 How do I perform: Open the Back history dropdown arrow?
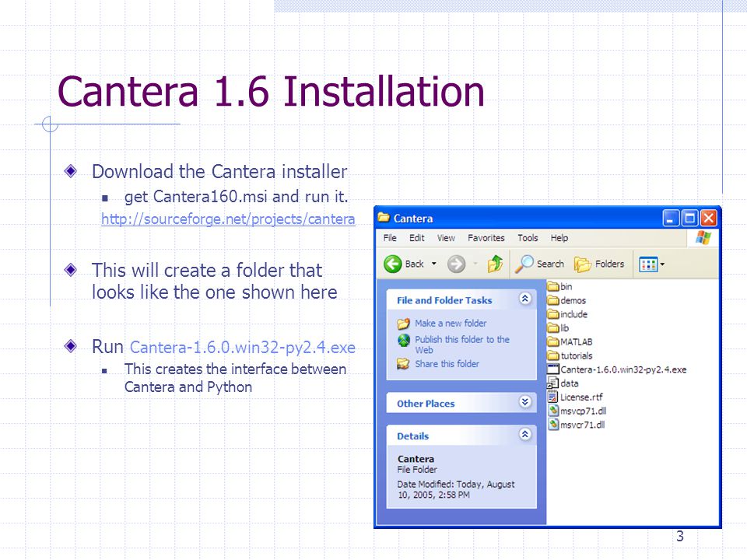coord(434,264)
